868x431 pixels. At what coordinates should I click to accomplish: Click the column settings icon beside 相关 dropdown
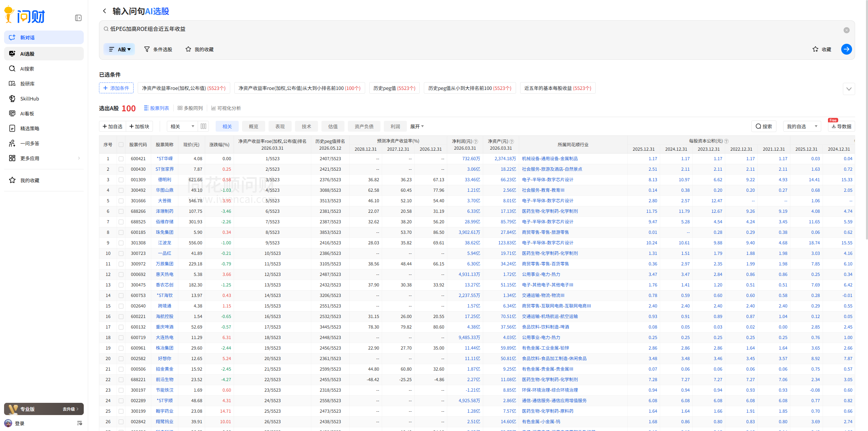pyautogui.click(x=203, y=126)
